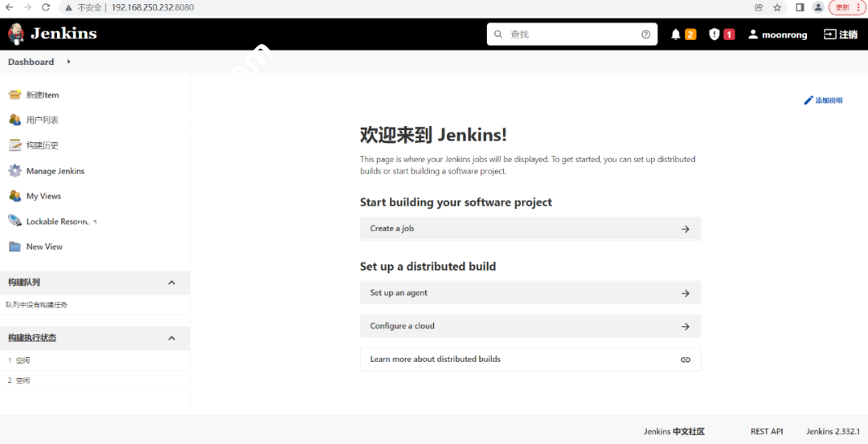Collapse the 构建执行状态 panel
The image size is (868, 444).
pyautogui.click(x=171, y=338)
